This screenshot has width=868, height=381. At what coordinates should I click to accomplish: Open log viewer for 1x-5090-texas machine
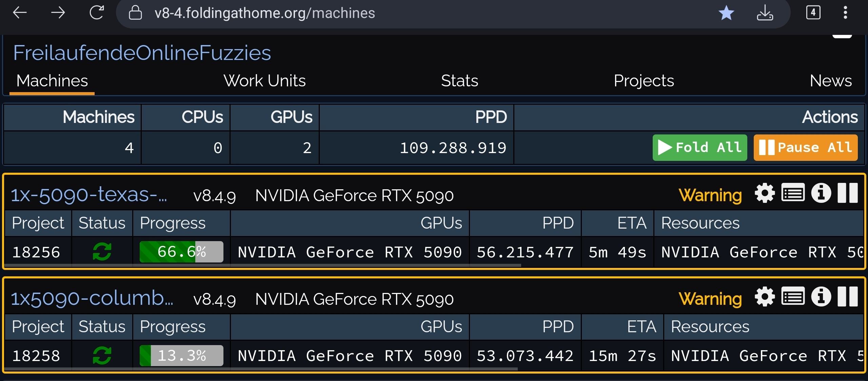pyautogui.click(x=793, y=193)
